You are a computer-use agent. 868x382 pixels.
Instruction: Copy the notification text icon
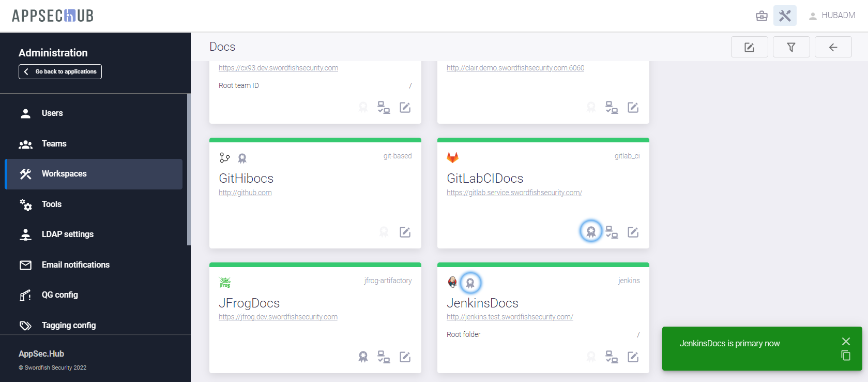tap(846, 356)
